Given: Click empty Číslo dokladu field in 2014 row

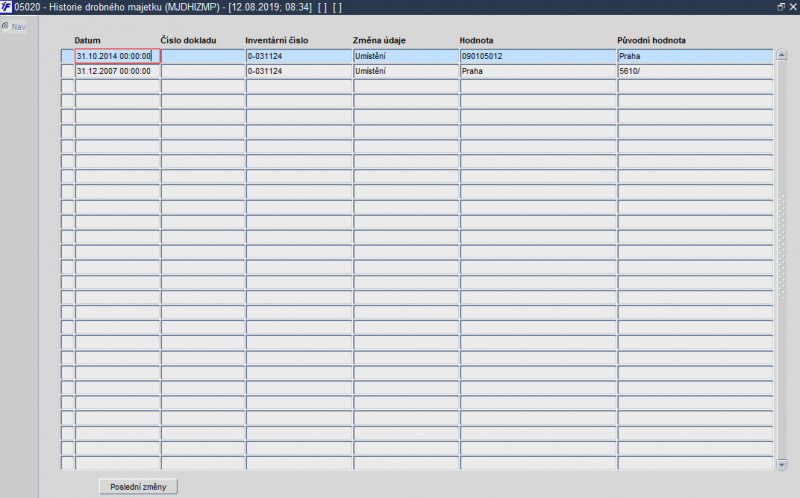Looking at the screenshot, I should tap(203, 56).
